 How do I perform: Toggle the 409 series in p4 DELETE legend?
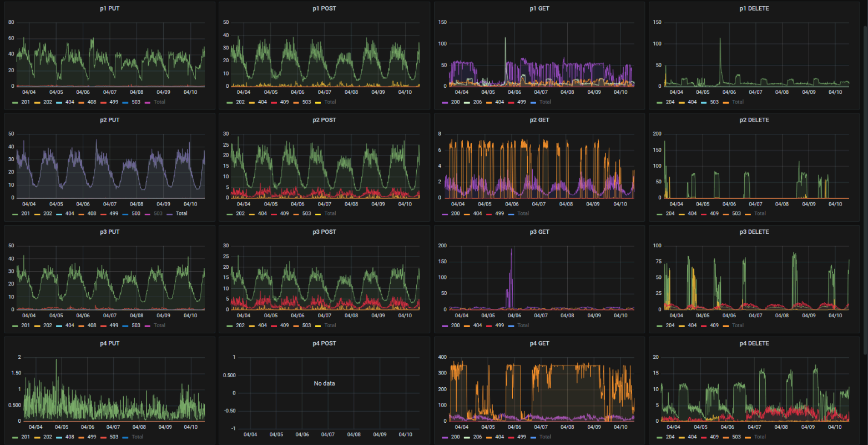(x=714, y=437)
